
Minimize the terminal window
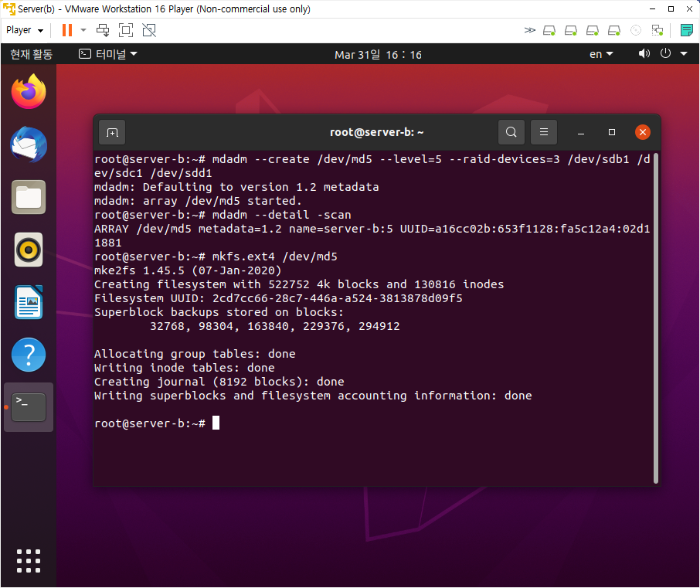[581, 133]
